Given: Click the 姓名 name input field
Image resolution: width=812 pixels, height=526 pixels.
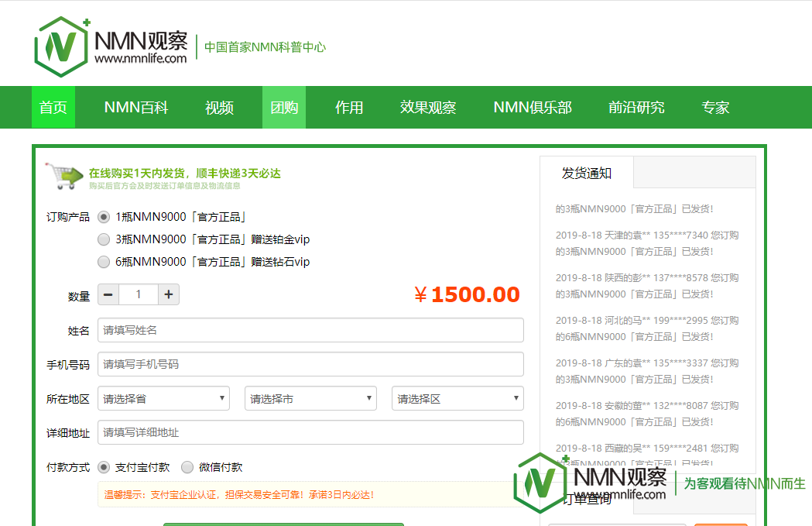Looking at the screenshot, I should coord(310,330).
